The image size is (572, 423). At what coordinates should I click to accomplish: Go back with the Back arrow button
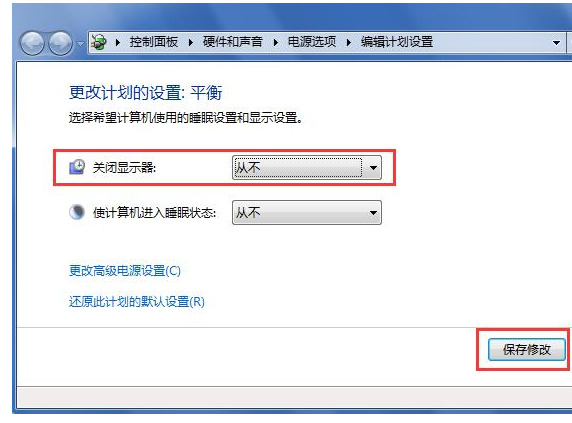(x=32, y=43)
